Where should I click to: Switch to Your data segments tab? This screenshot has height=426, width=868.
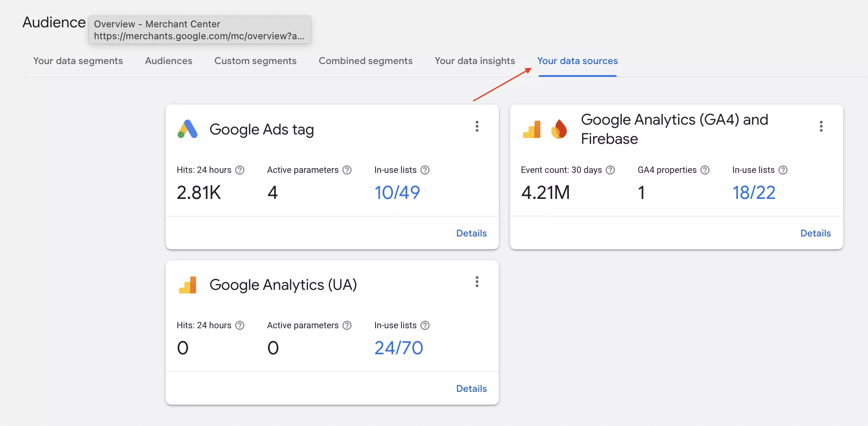(x=78, y=61)
